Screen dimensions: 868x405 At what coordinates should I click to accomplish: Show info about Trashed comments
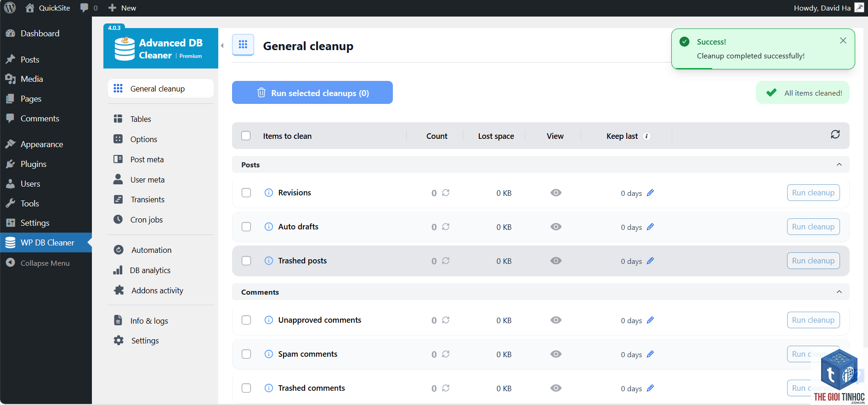pos(269,388)
